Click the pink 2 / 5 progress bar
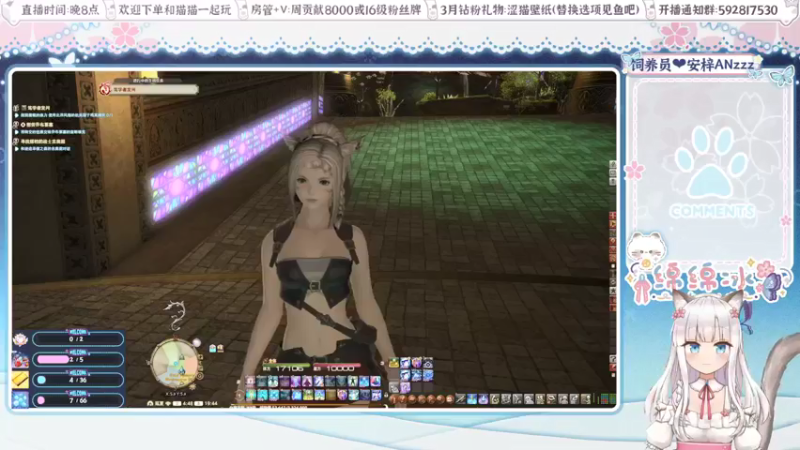The image size is (800, 450). pos(78,359)
